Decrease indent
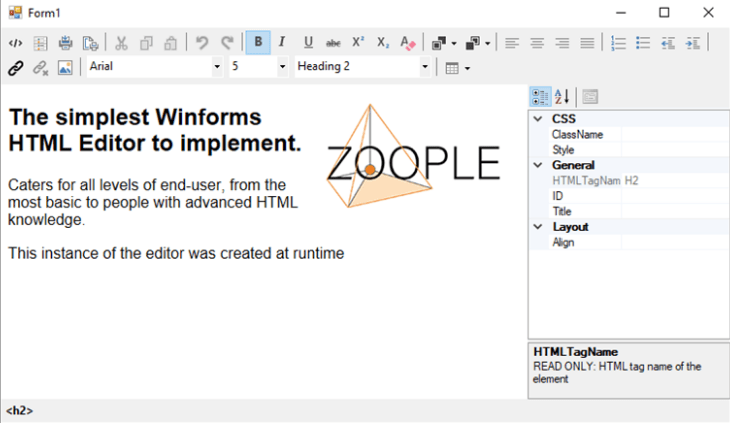 point(668,43)
